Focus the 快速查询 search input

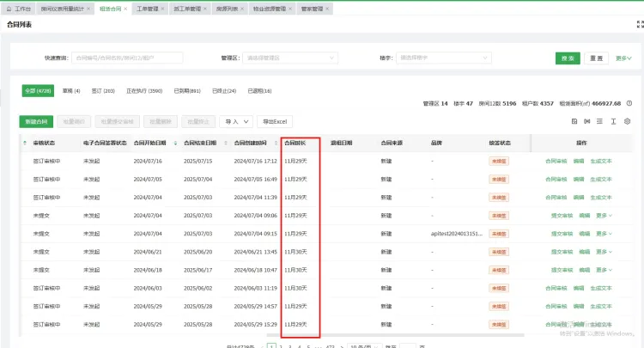pyautogui.click(x=127, y=58)
